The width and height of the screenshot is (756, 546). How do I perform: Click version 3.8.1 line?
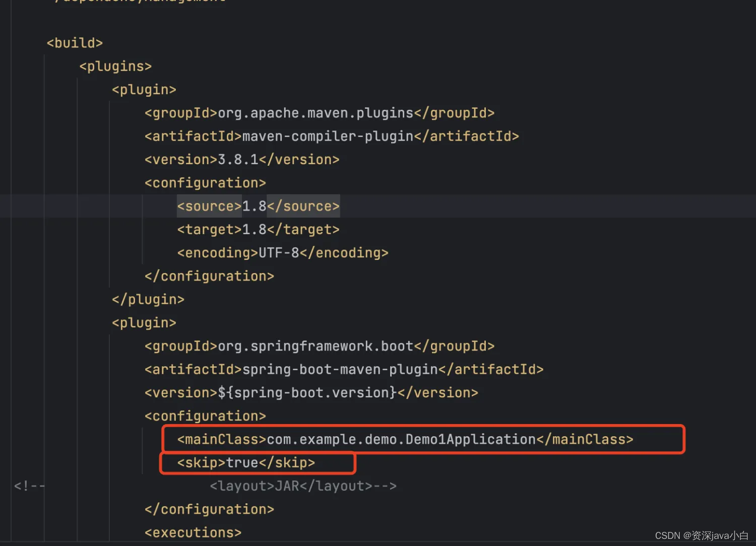pyautogui.click(x=242, y=160)
